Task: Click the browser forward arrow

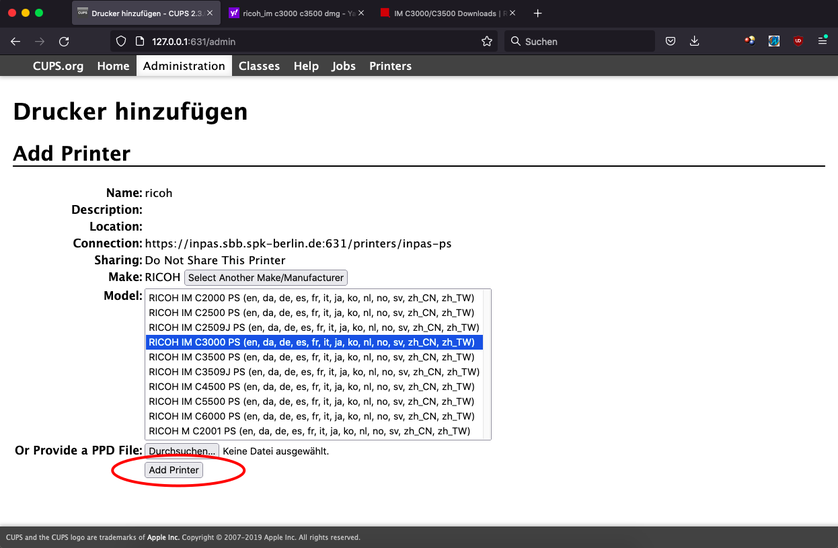Action: coord(40,41)
